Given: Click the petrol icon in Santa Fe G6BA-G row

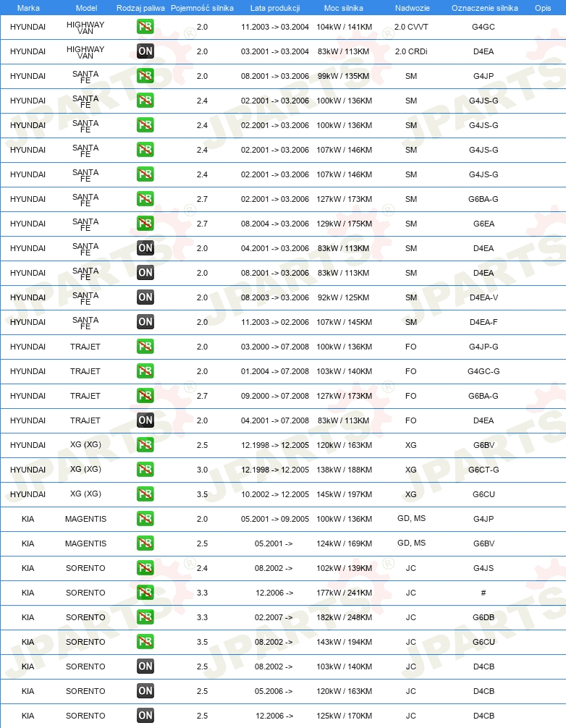Looking at the screenshot, I should [145, 199].
